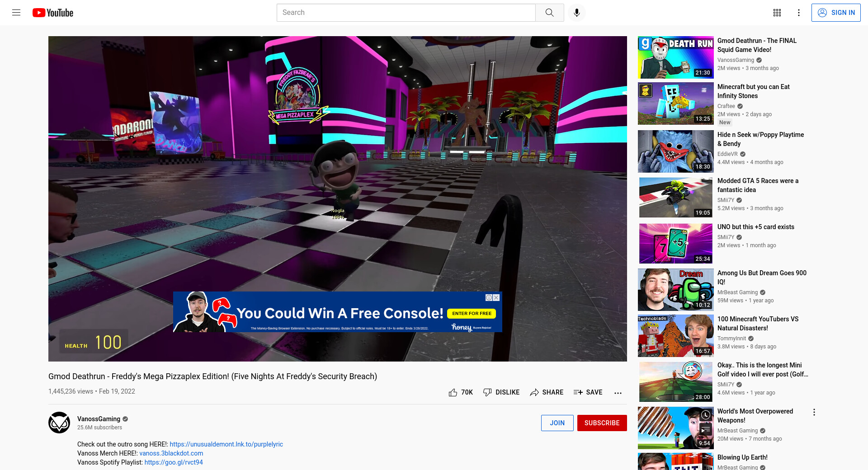Open the goo.gl Spotify playlist link
The image size is (868, 470).
coord(174,462)
